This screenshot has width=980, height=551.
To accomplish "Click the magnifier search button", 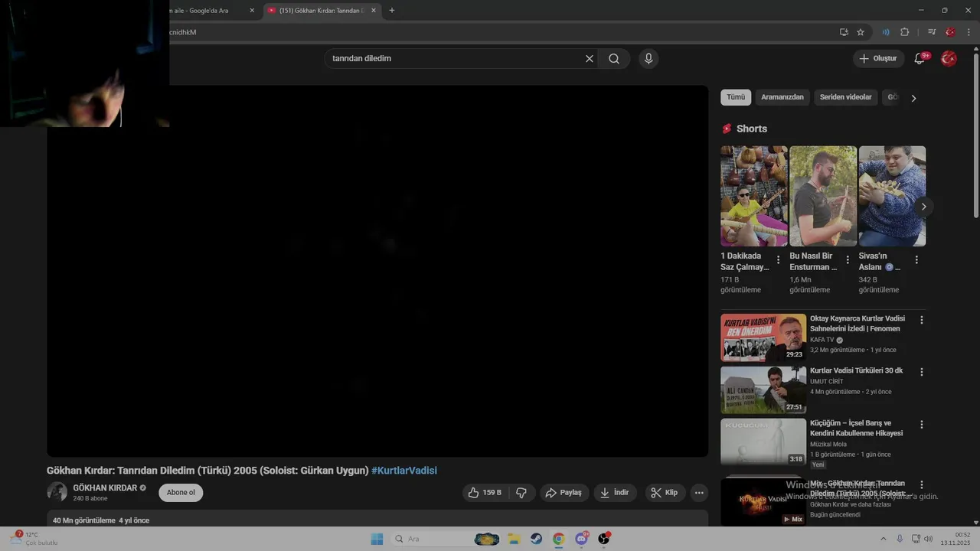I will [x=614, y=59].
